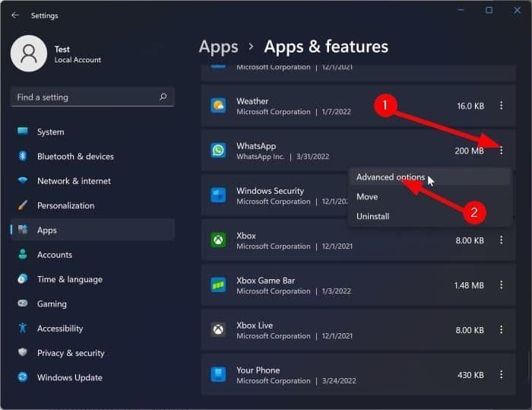The image size is (532, 410).
Task: Choose Move in the context menu
Action: pos(429,197)
